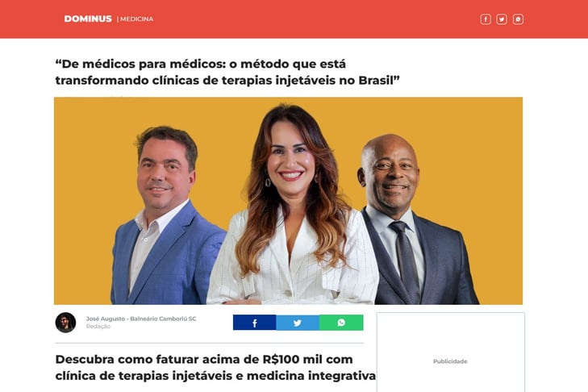588x392 pixels.
Task: Click the divider line below the author info
Action: [x=209, y=343]
